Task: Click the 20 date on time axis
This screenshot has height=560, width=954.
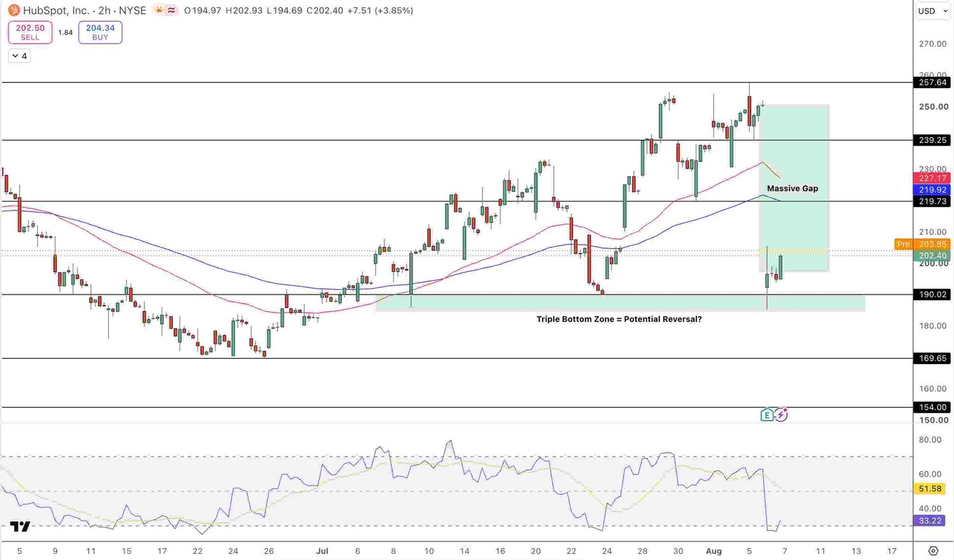Action: click(536, 551)
